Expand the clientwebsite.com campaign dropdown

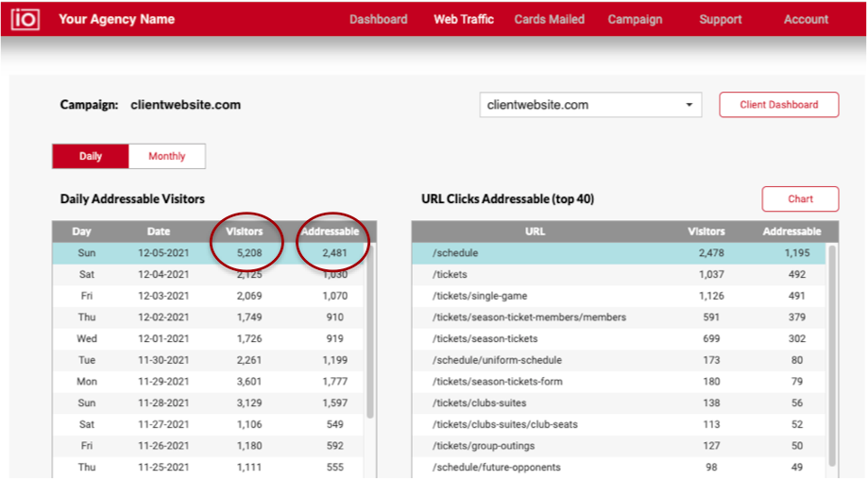point(590,105)
